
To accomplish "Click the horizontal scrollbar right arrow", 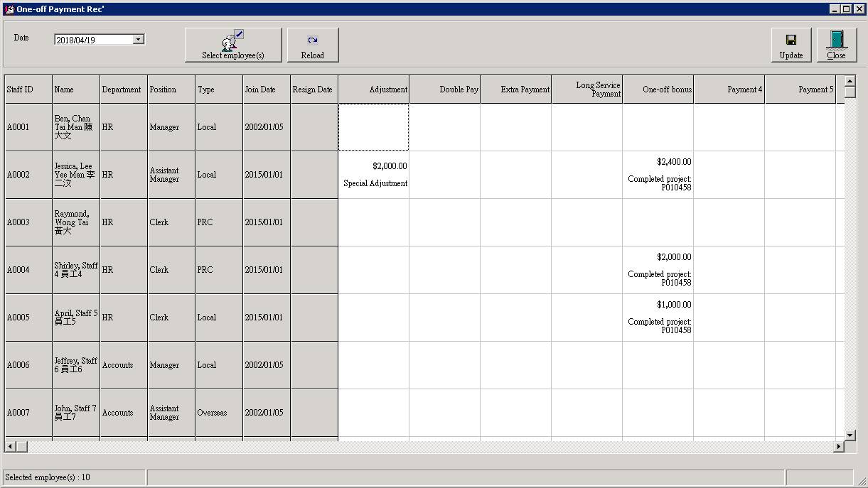I will point(839,447).
